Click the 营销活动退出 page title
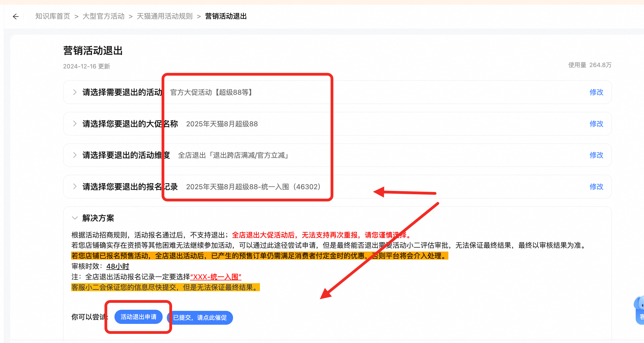Viewport: 644px width, 343px height. click(x=93, y=51)
